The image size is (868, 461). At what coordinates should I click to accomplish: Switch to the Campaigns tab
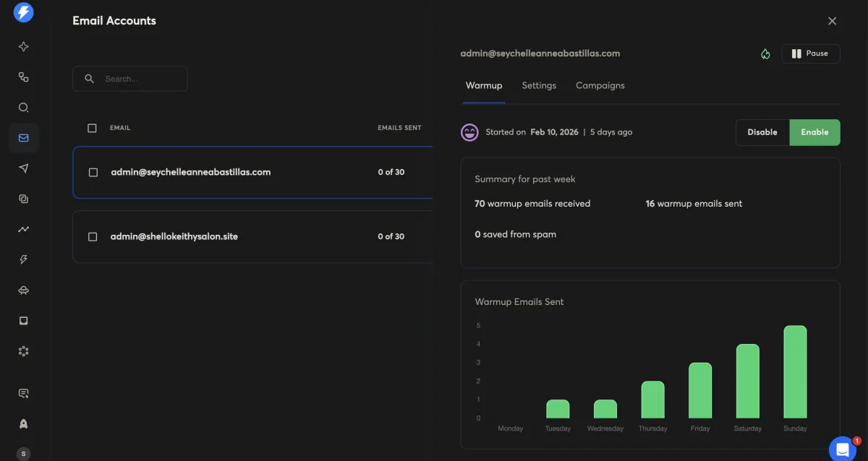(600, 85)
